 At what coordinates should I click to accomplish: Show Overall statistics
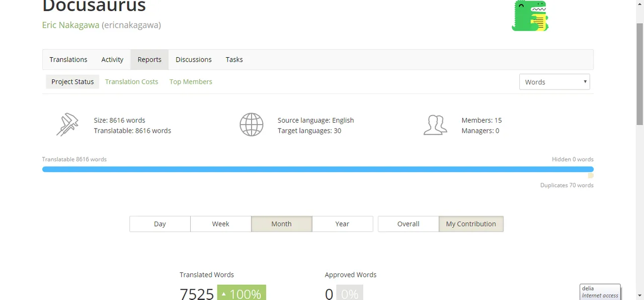coord(409,224)
